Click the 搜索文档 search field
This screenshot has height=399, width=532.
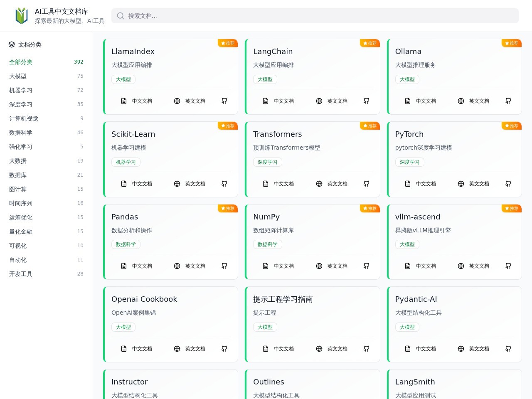coord(315,16)
